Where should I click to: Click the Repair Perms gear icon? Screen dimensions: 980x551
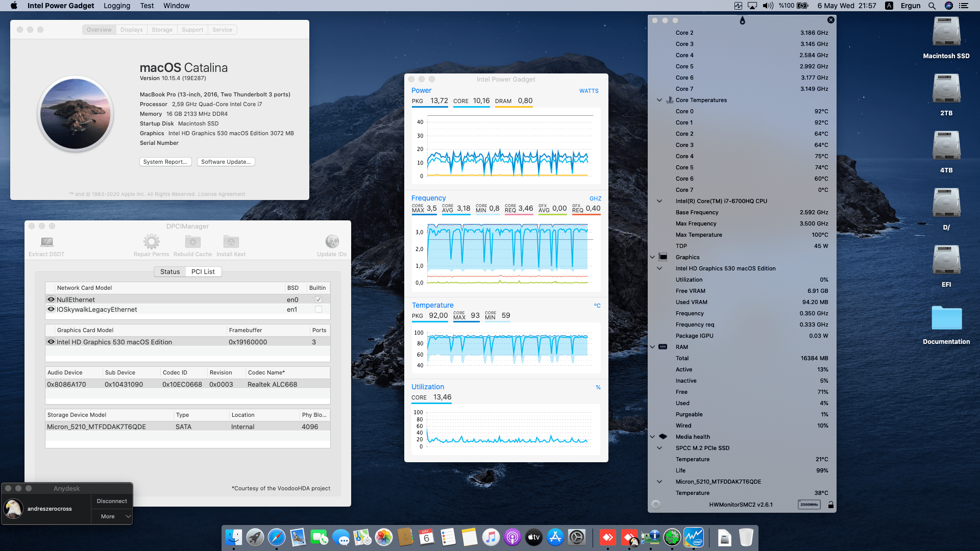151,242
